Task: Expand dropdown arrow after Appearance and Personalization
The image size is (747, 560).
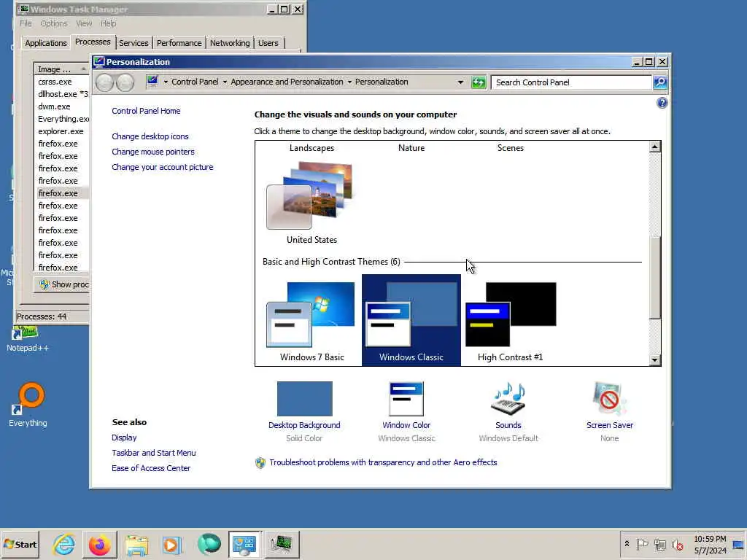Action: 349,82
